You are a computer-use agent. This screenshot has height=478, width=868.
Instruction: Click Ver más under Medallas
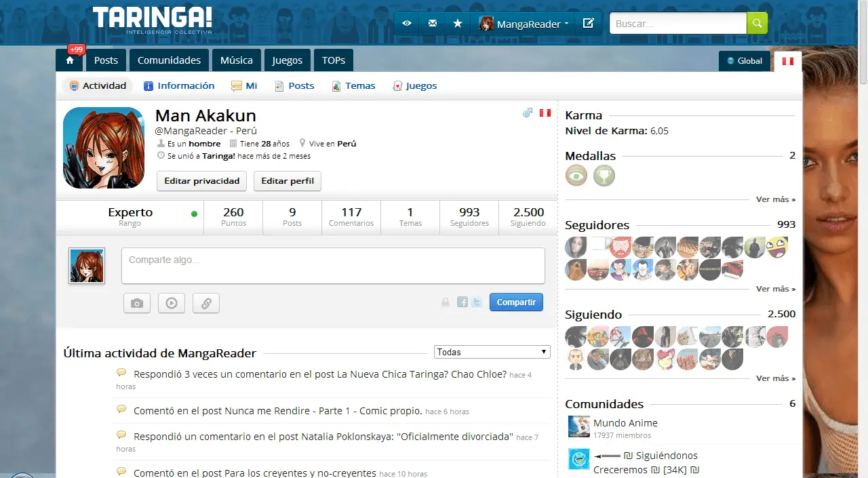coord(776,199)
